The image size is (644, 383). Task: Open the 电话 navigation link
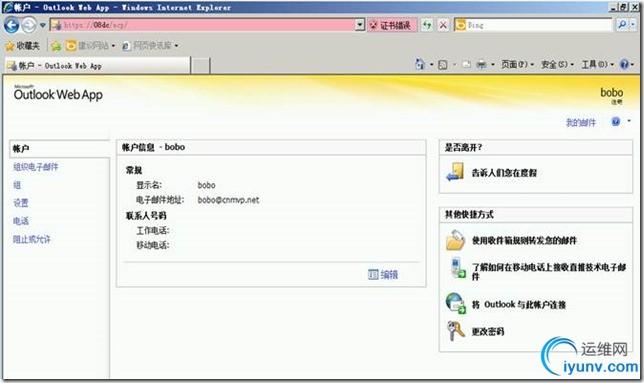[21, 221]
